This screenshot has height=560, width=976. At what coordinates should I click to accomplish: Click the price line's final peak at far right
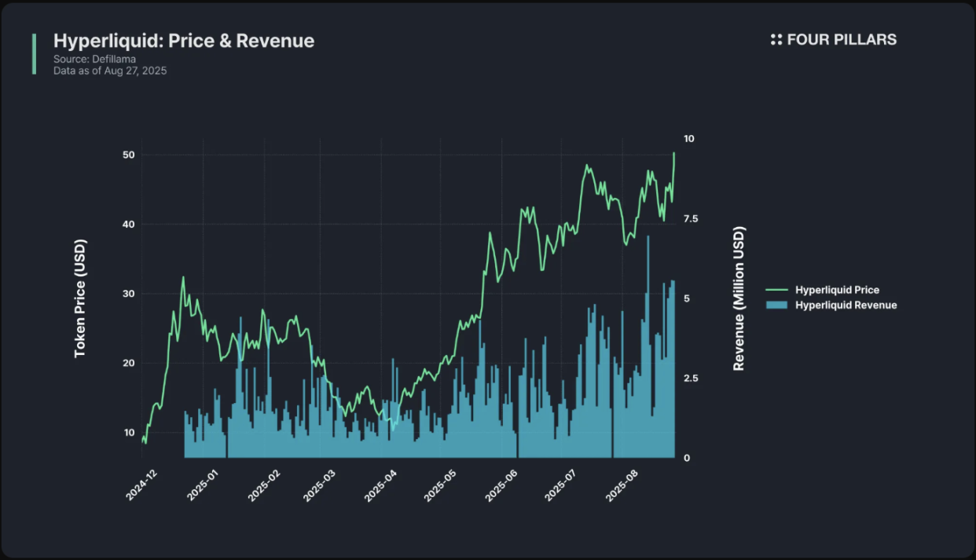point(674,154)
